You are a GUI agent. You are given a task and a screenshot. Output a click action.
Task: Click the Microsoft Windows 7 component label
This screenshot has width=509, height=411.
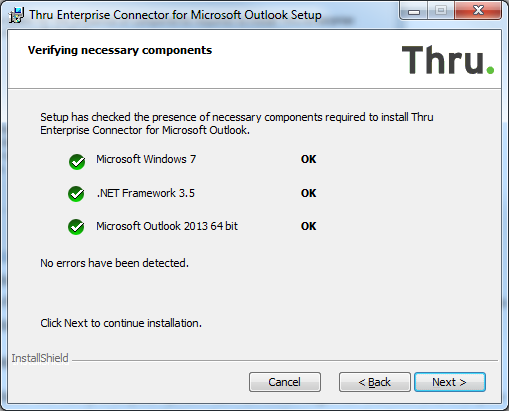(146, 159)
